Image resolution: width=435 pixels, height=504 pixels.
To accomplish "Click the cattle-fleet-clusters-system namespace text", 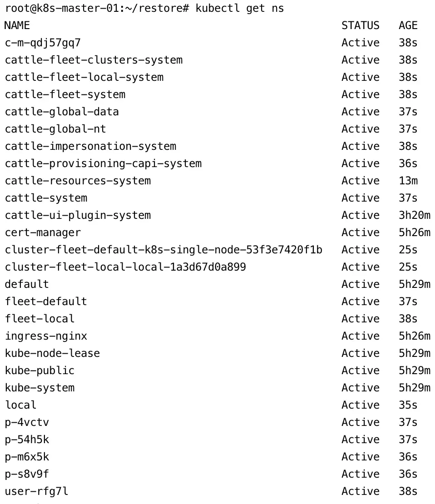I will [x=94, y=60].
